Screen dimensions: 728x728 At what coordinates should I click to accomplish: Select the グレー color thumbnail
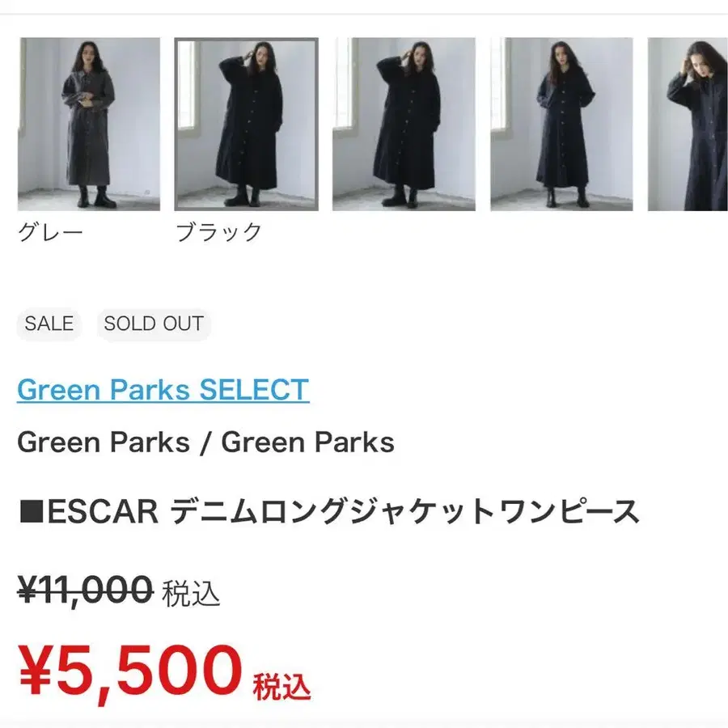coord(89,124)
